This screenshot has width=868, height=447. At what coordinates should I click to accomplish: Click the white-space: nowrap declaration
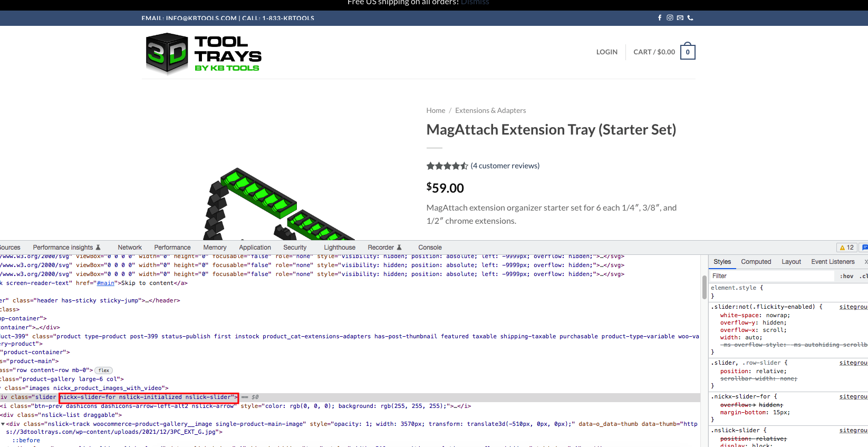pos(755,316)
